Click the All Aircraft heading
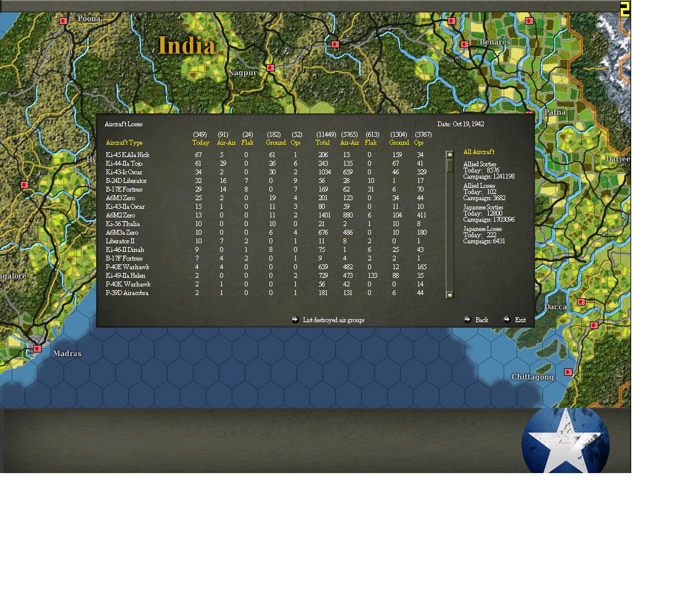Viewport: 678px width, 616px height. point(479,152)
